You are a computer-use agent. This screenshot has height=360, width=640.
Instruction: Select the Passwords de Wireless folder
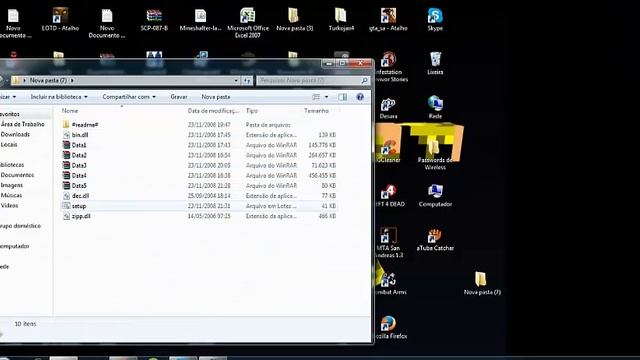pyautogui.click(x=435, y=155)
